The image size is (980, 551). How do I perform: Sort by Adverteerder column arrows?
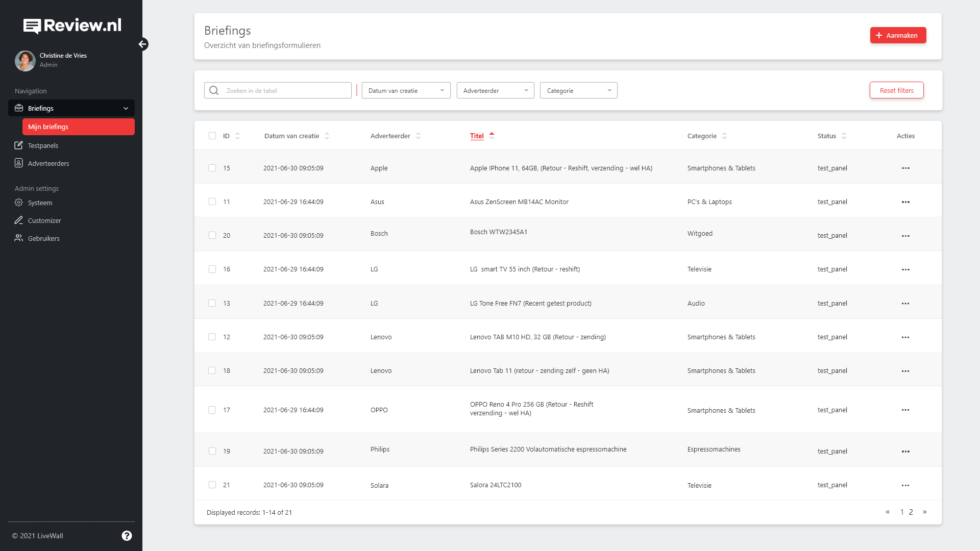[418, 136]
